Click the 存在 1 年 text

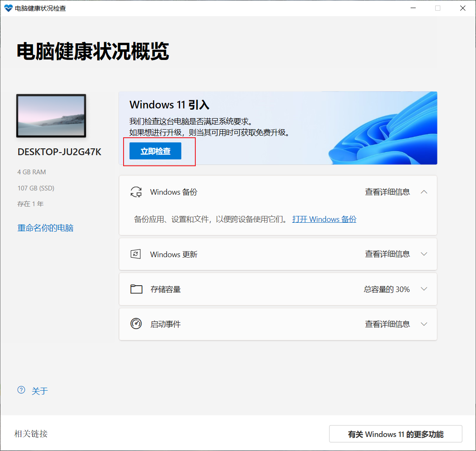[x=30, y=204]
